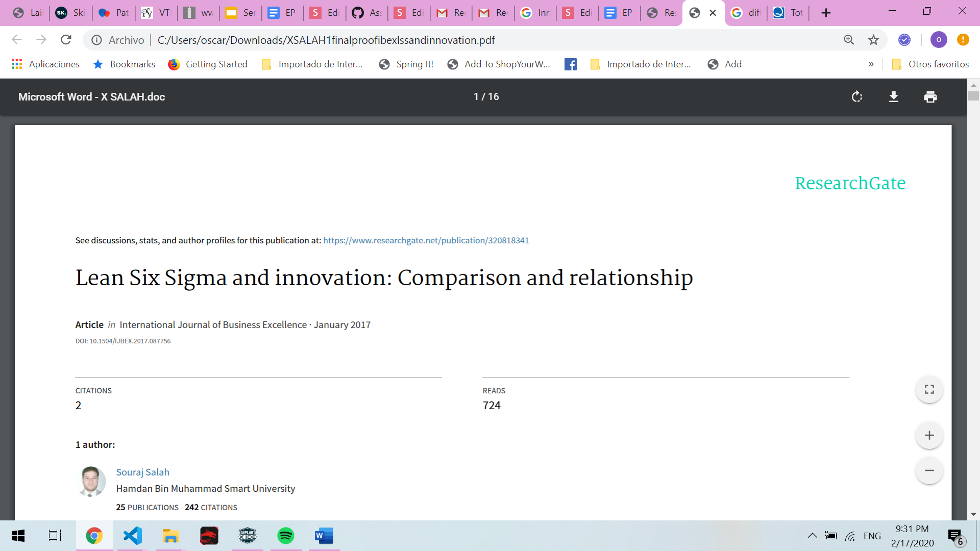This screenshot has width=980, height=551.
Task: Show hidden system tray icons
Action: [x=812, y=536]
